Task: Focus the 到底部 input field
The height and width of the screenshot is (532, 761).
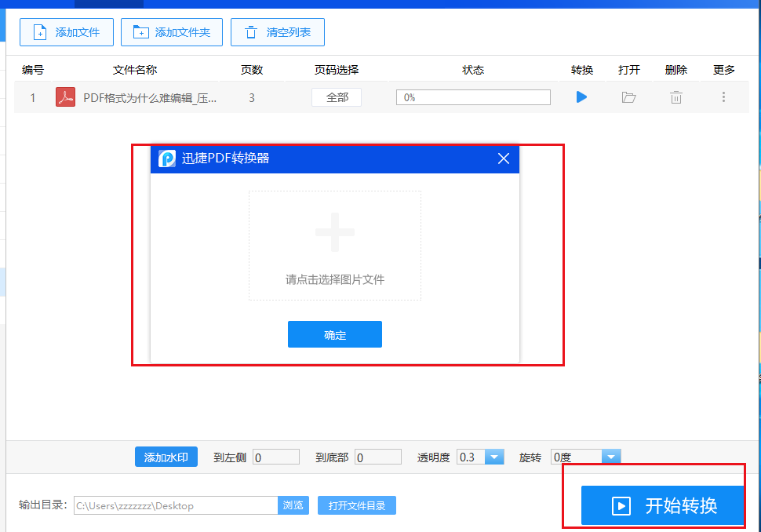Action: (377, 457)
